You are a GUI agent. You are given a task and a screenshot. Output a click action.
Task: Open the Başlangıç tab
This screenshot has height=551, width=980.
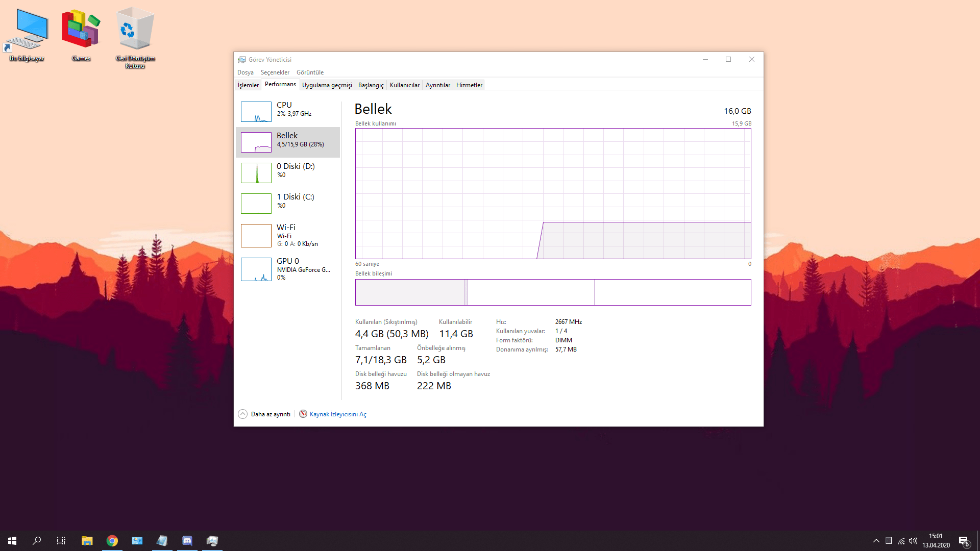tap(371, 85)
